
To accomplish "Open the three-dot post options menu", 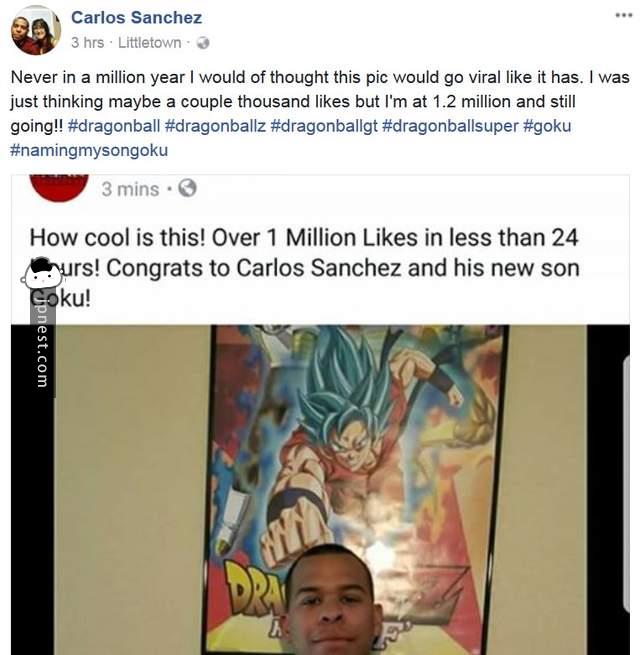I will [624, 15].
